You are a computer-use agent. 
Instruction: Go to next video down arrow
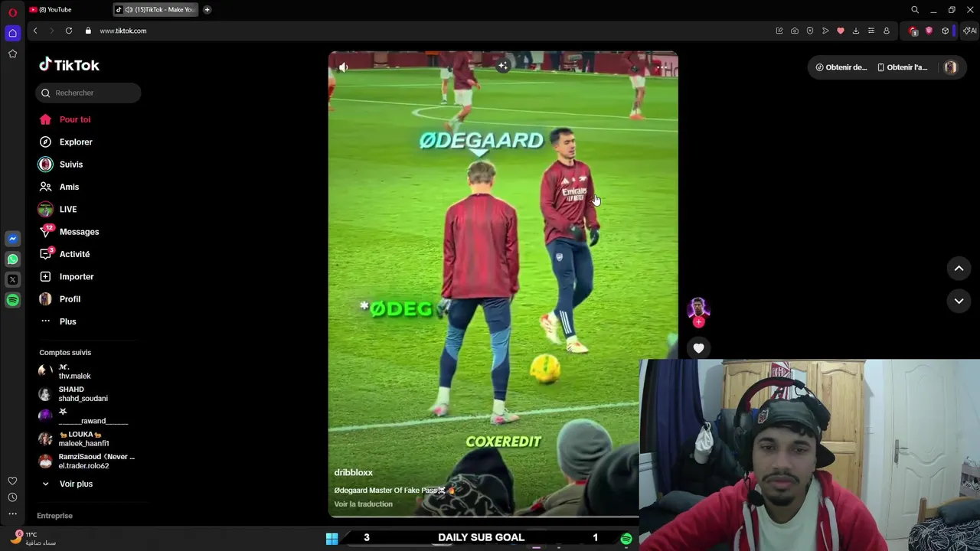tap(959, 301)
